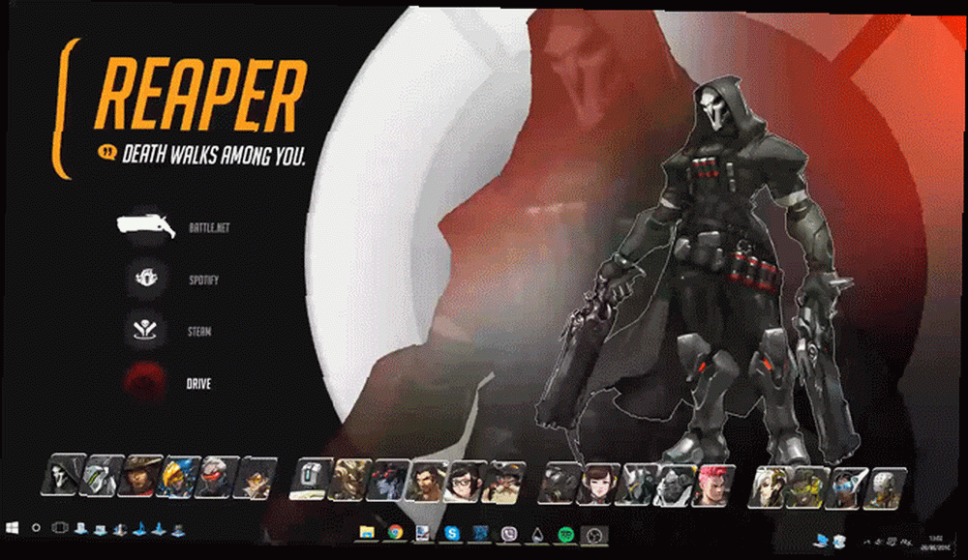The height and width of the screenshot is (560, 968).
Task: Switch to the Genji hero portrait
Action: click(x=102, y=476)
